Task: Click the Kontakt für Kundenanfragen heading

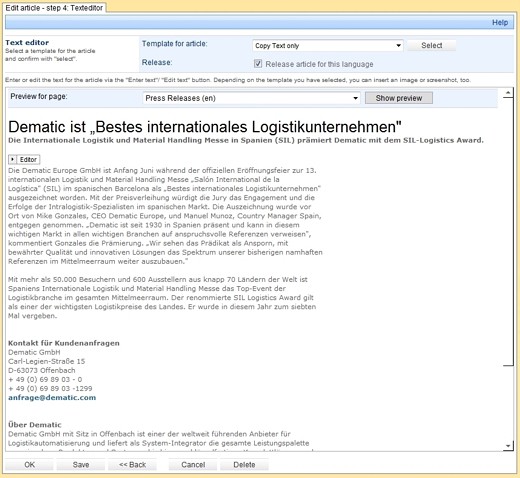Action: click(x=64, y=343)
